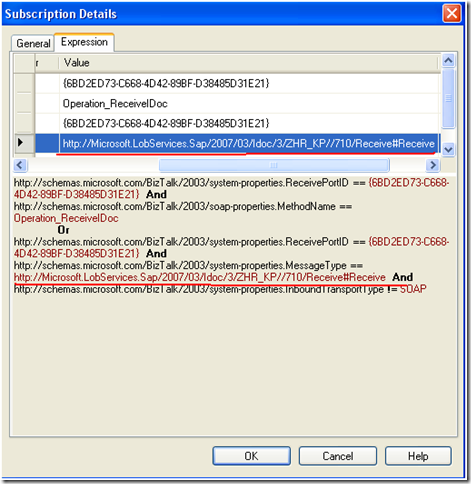Click the horizontal scrollbar thumb

coord(274,165)
